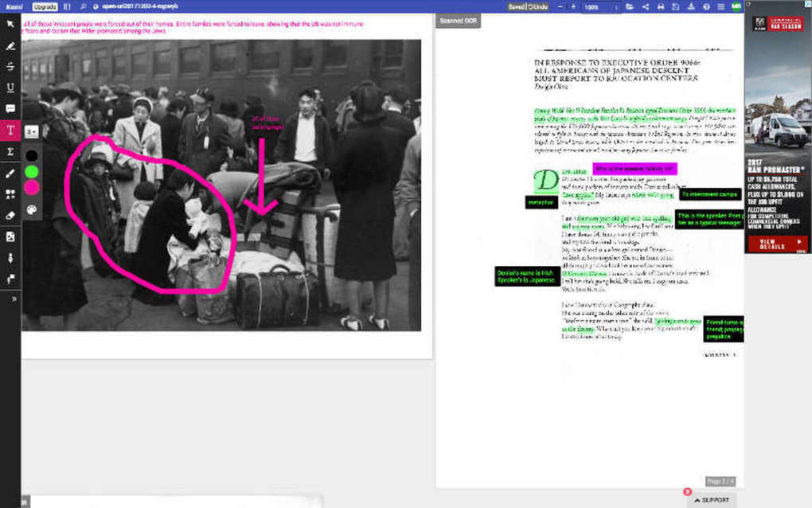Click the Download icon
This screenshot has width=812, height=508.
click(691, 6)
